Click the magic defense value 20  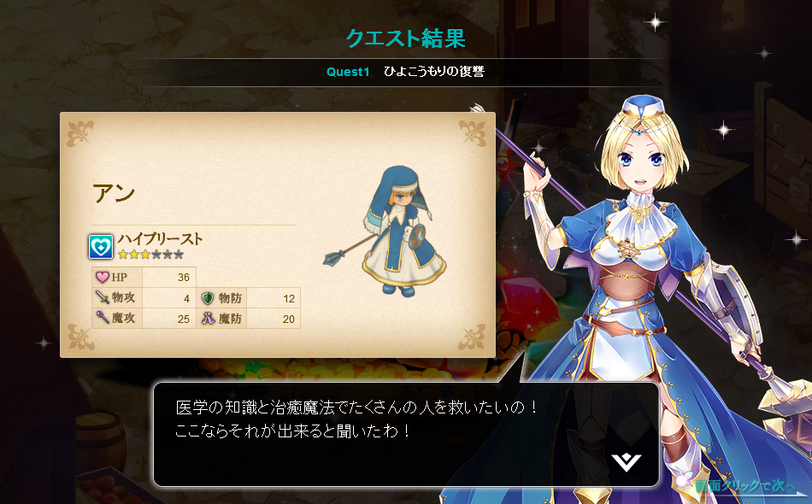point(288,319)
